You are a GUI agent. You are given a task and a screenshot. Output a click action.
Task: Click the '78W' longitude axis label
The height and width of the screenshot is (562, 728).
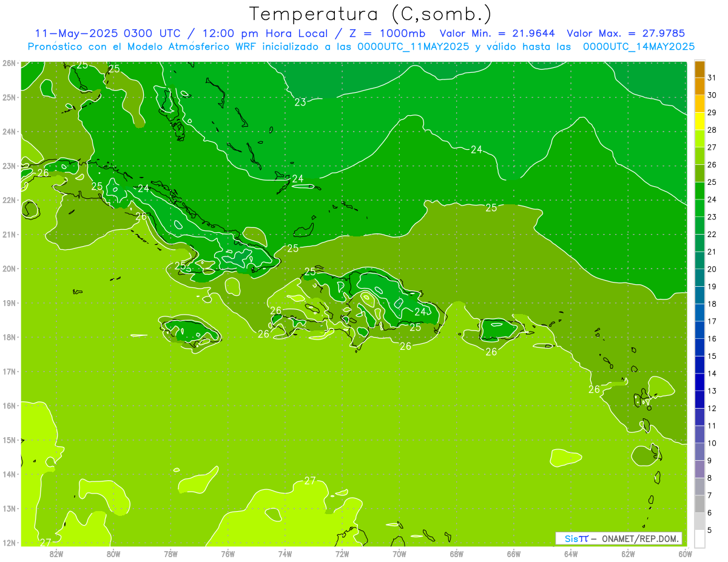(170, 554)
